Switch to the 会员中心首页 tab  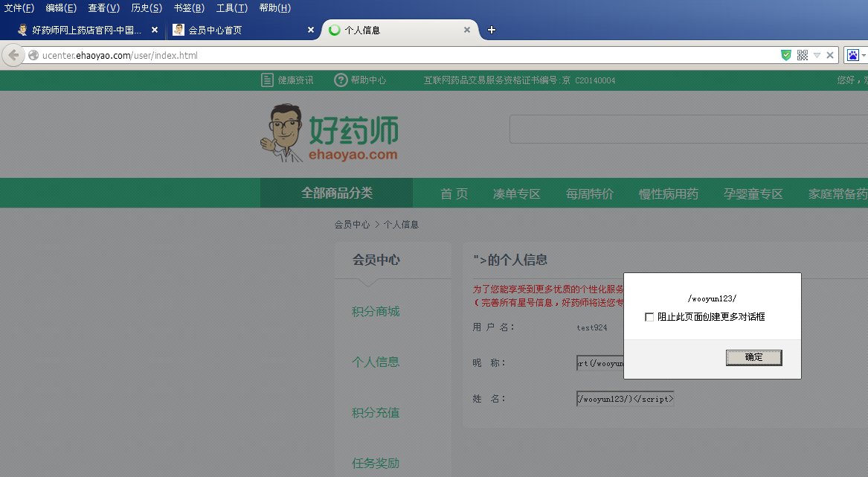[x=242, y=30]
